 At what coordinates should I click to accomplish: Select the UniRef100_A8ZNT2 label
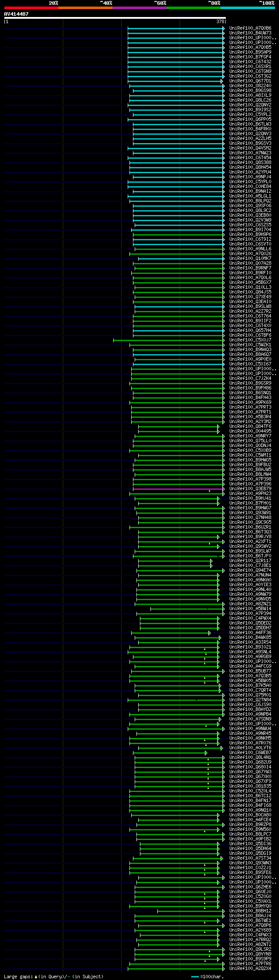point(250,945)
